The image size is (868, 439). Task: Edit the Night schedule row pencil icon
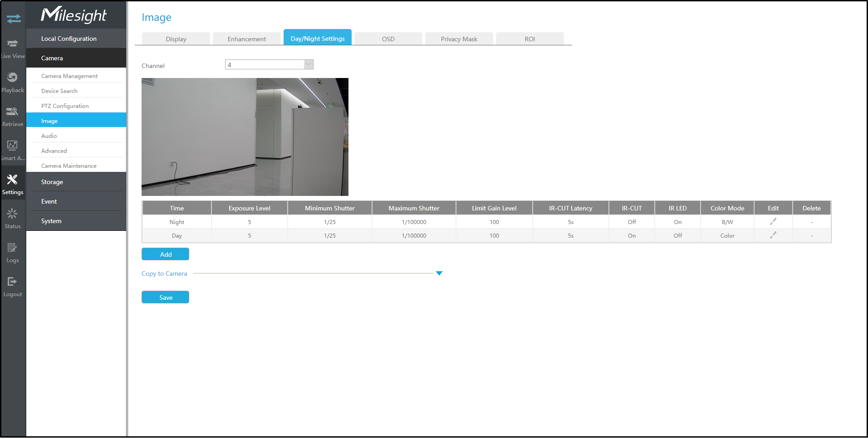tap(773, 222)
